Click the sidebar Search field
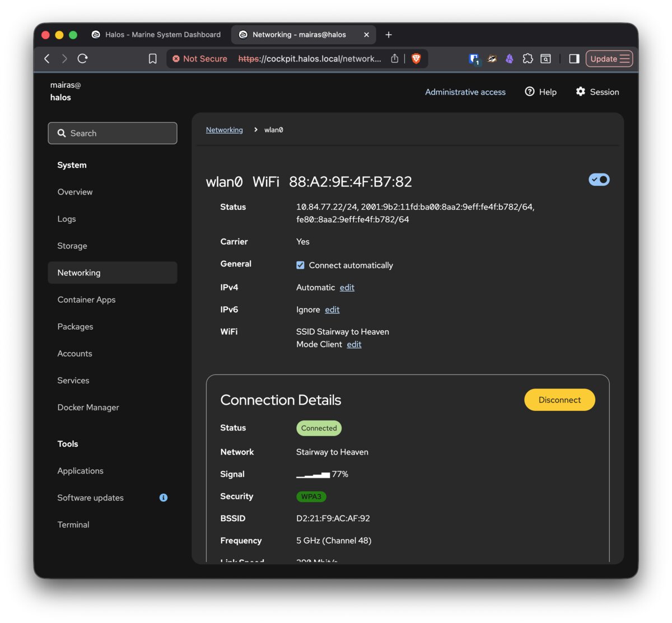The height and width of the screenshot is (623, 672). [x=112, y=133]
